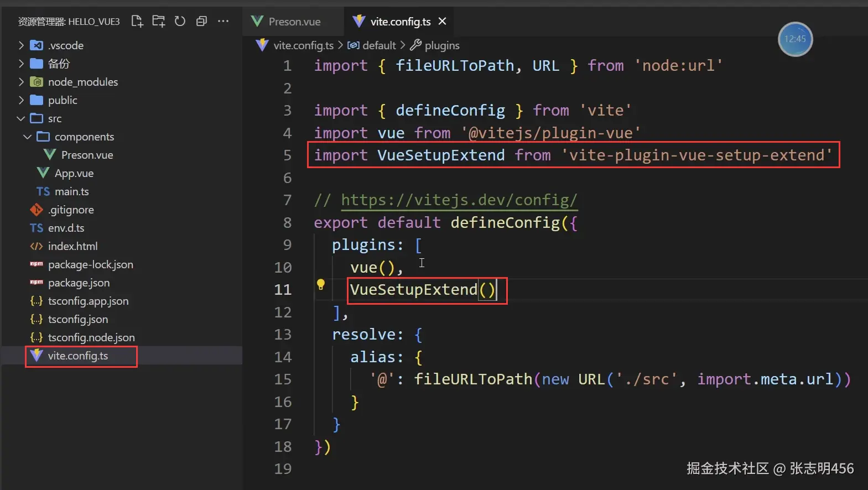Click 'vite-plugin-vue-setup-extend' import string
This screenshot has width=868, height=490.
click(x=697, y=155)
